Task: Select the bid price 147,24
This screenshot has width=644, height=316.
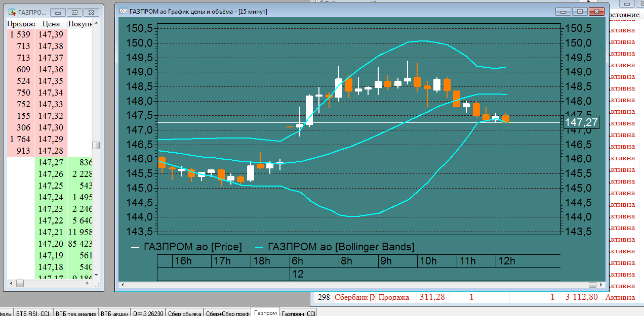Action: tap(51, 197)
